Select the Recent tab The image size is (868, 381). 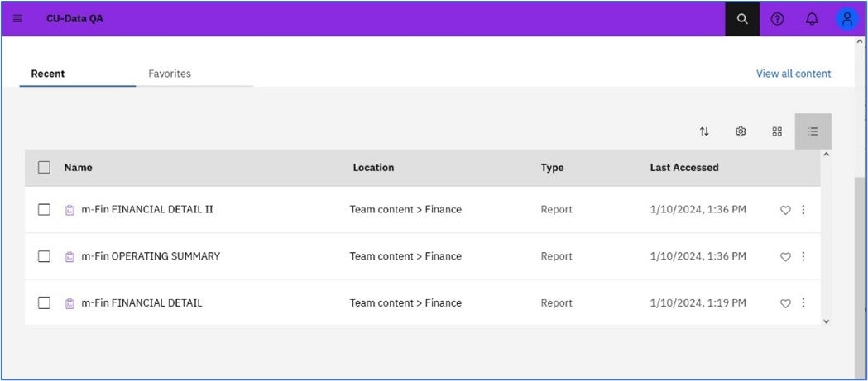(x=48, y=74)
